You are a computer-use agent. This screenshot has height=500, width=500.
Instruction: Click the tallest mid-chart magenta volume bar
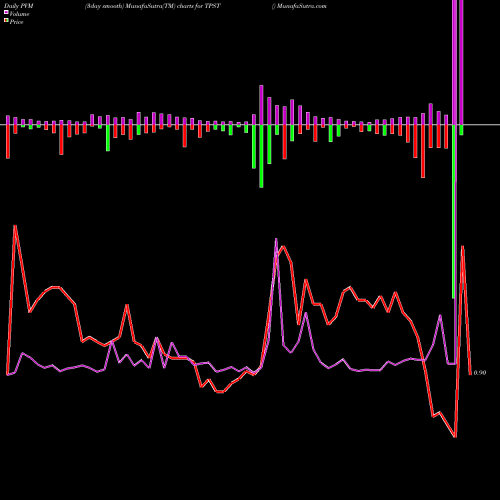[261, 105]
